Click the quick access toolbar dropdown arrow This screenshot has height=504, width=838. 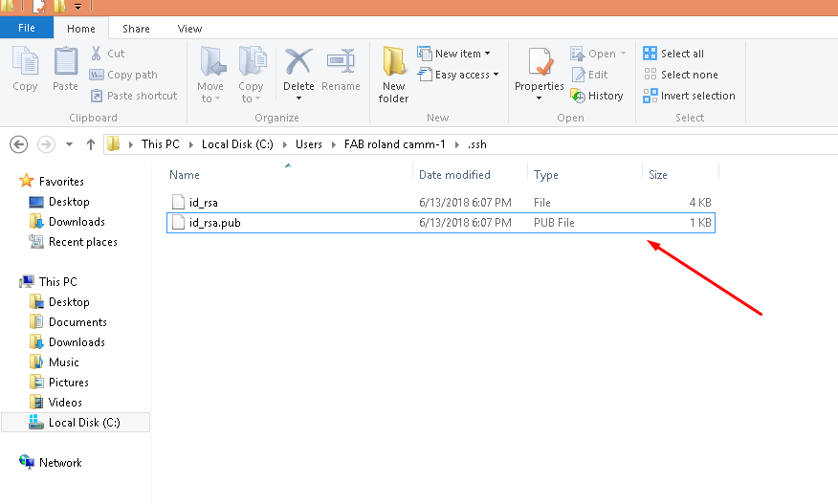tap(78, 7)
